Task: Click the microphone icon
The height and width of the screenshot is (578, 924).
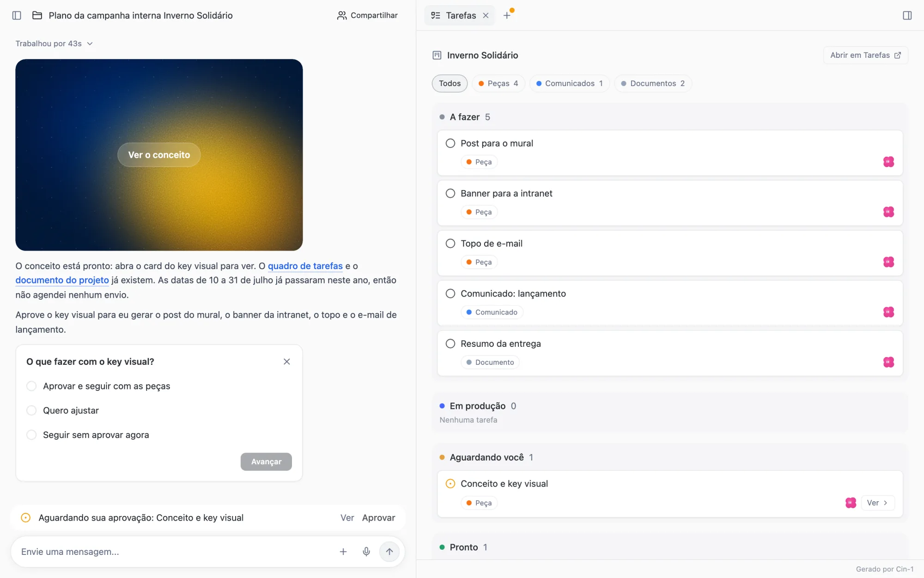Action: 366,552
